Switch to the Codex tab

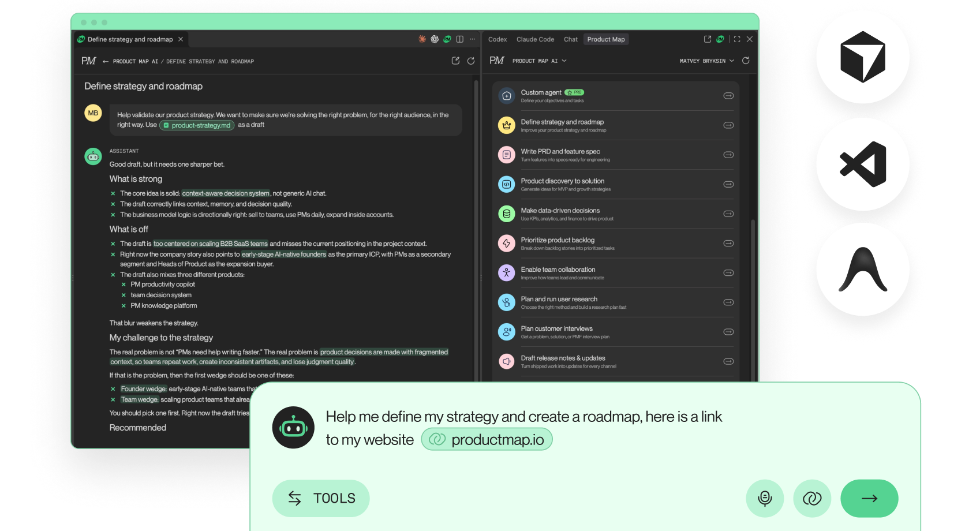pyautogui.click(x=498, y=39)
